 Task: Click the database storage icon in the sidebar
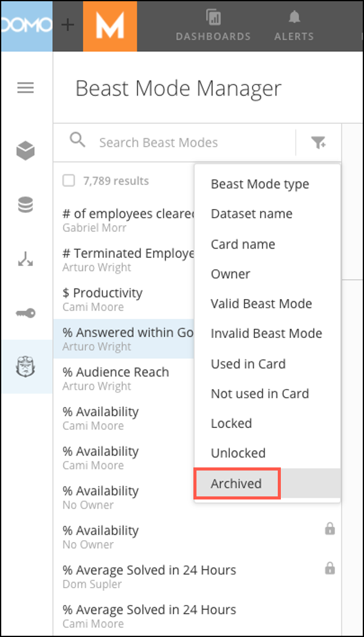26,204
